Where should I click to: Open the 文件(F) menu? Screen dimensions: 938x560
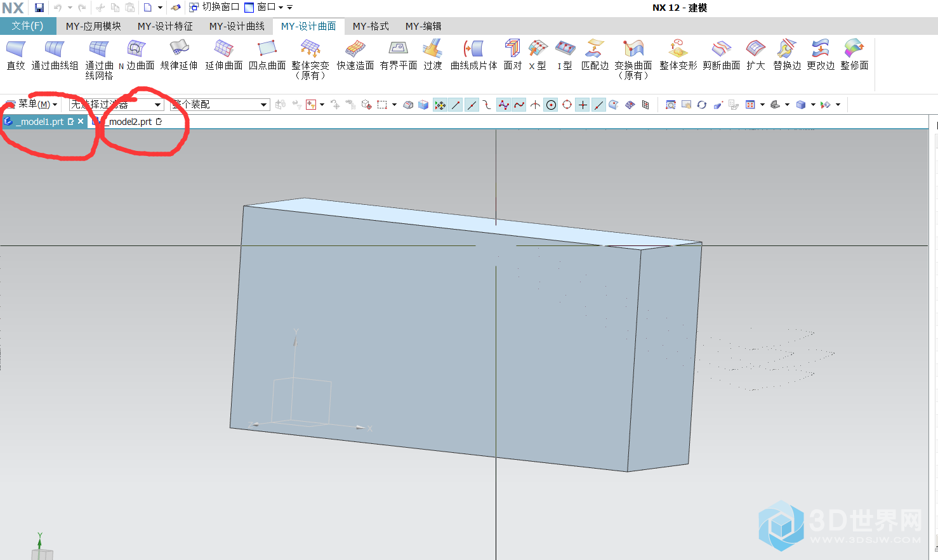(28, 26)
